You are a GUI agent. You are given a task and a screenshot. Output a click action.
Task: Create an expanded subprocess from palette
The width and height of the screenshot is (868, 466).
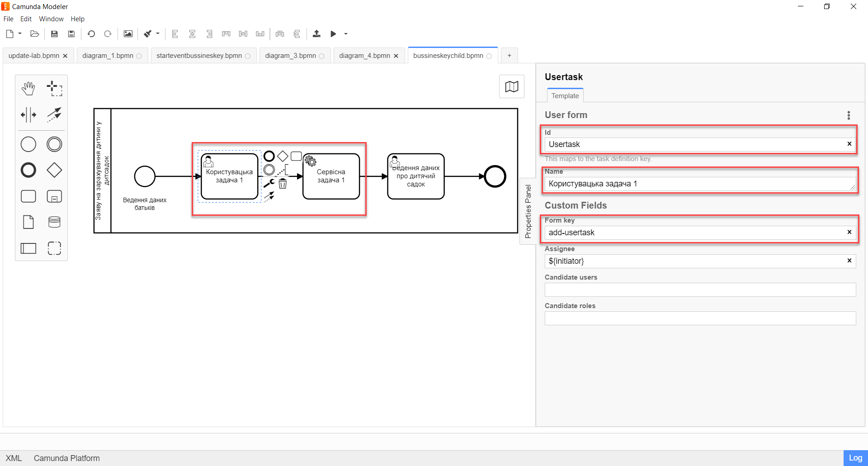(54, 196)
